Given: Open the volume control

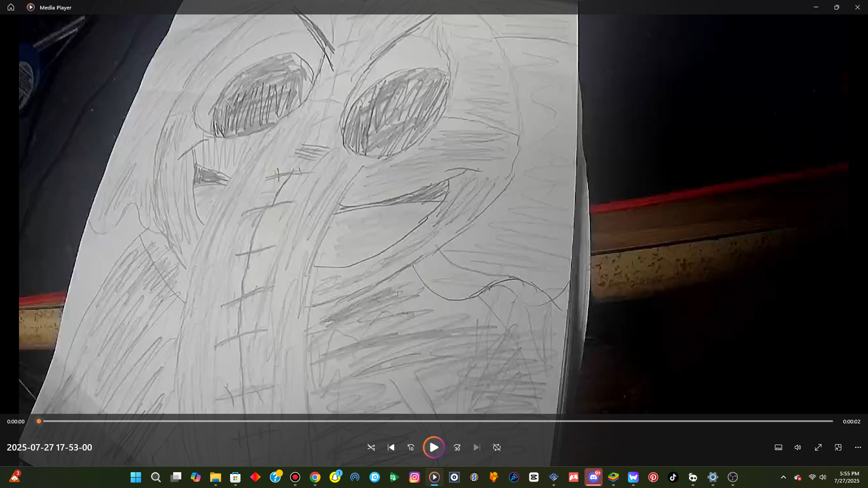Looking at the screenshot, I should click(x=798, y=447).
